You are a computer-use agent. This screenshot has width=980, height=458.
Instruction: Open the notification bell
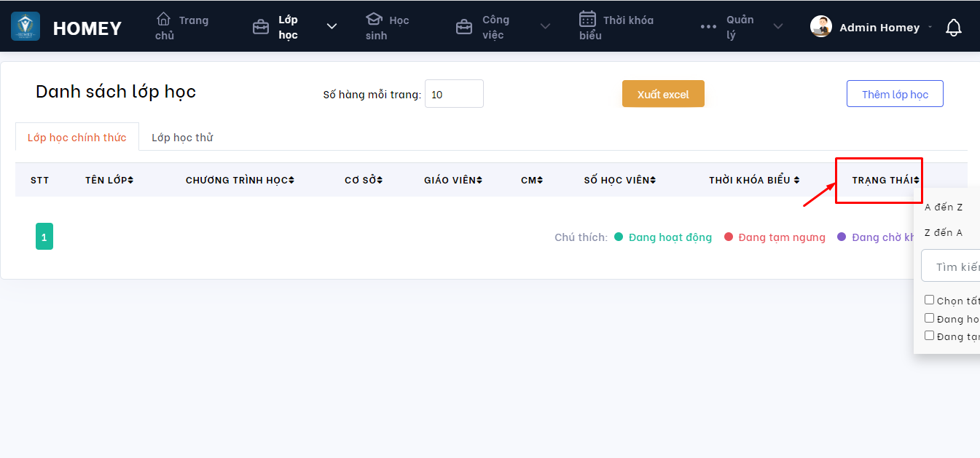(x=953, y=28)
